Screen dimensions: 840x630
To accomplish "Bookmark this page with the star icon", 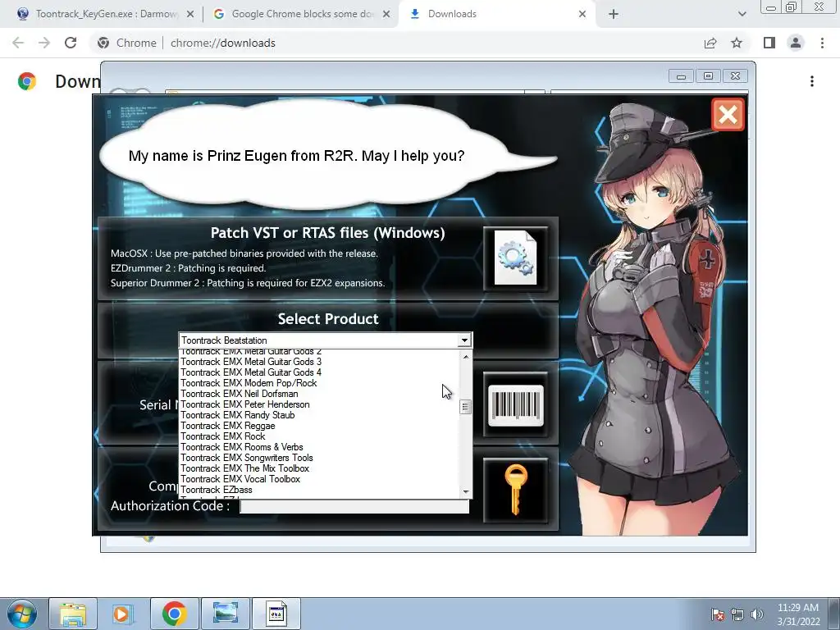I will tap(737, 43).
